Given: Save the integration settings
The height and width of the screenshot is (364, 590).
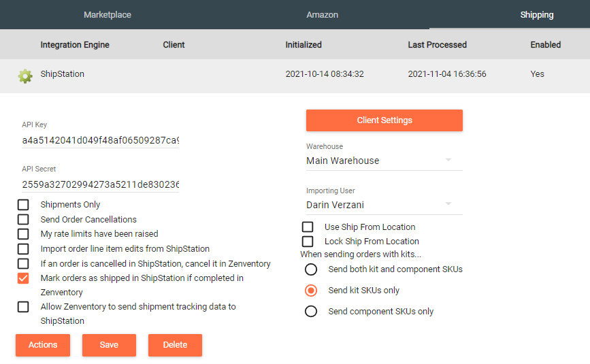Looking at the screenshot, I should (x=109, y=345).
